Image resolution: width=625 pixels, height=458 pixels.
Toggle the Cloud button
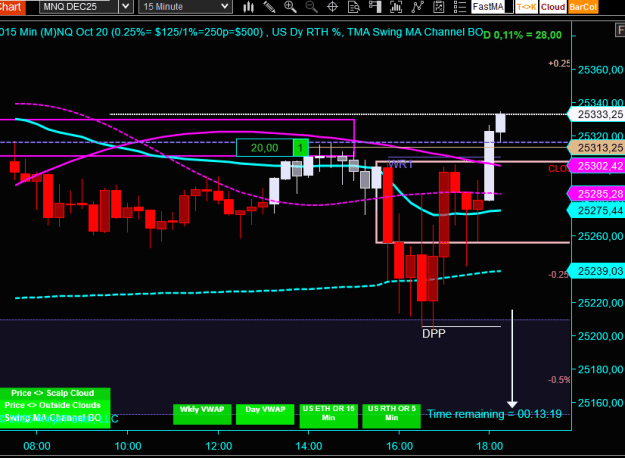553,7
